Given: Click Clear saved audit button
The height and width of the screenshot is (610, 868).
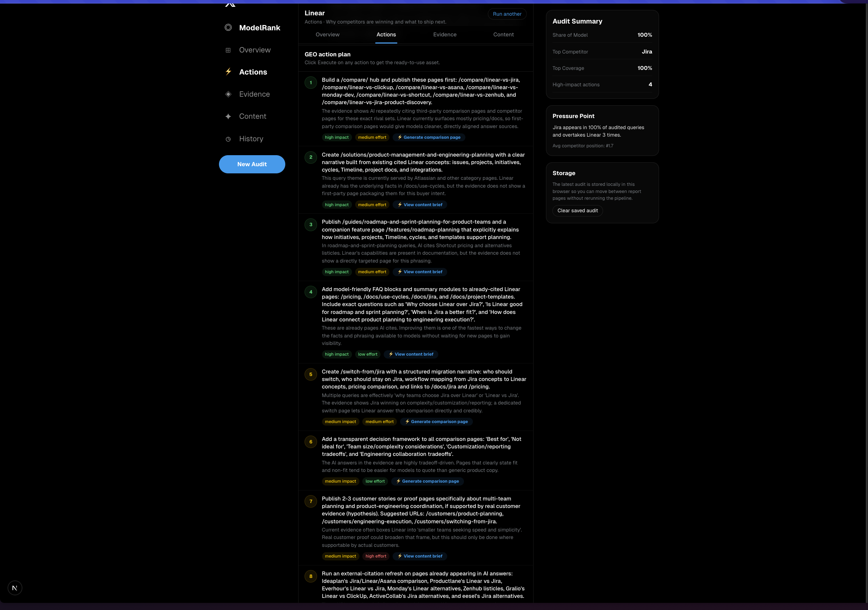Looking at the screenshot, I should tap(577, 210).
